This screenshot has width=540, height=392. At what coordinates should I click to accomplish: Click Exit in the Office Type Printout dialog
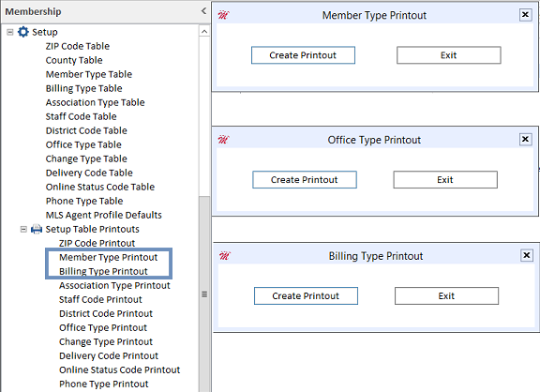pos(445,179)
